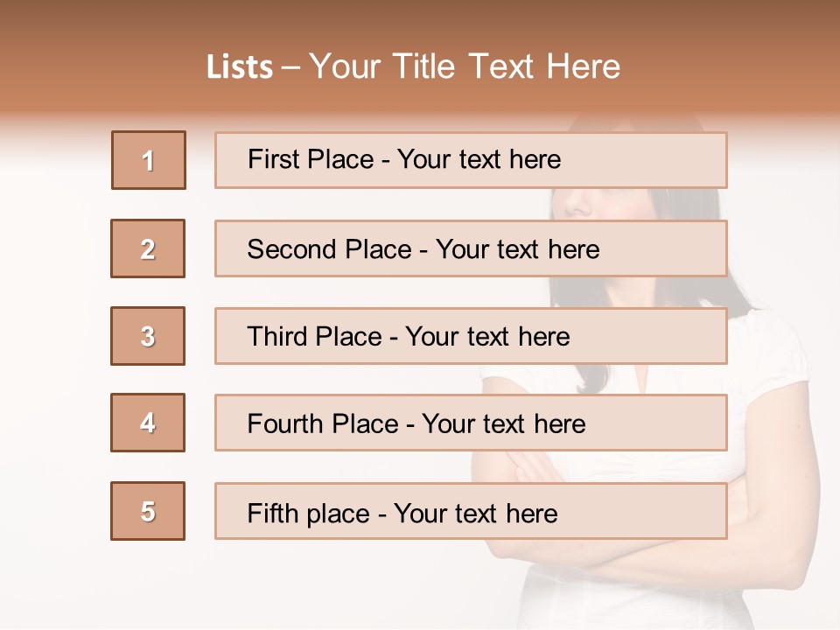Click the number 1 box
Image resolution: width=840 pixels, height=630 pixels.
pyautogui.click(x=149, y=160)
